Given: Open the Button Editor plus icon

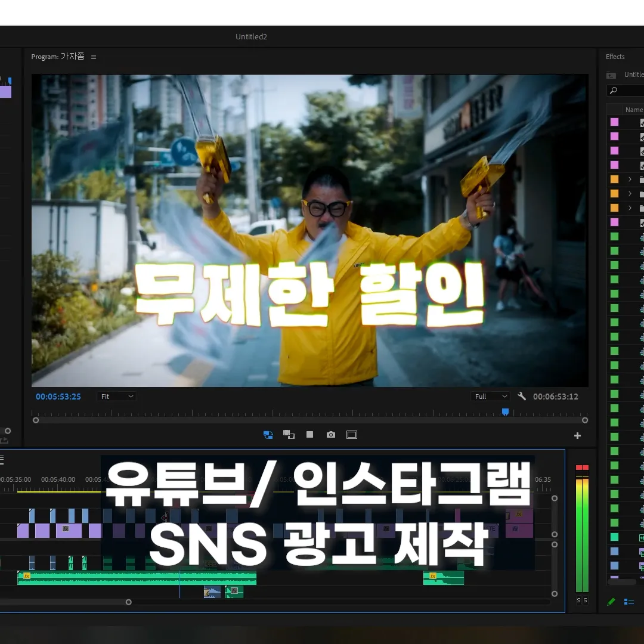Looking at the screenshot, I should pyautogui.click(x=577, y=435).
